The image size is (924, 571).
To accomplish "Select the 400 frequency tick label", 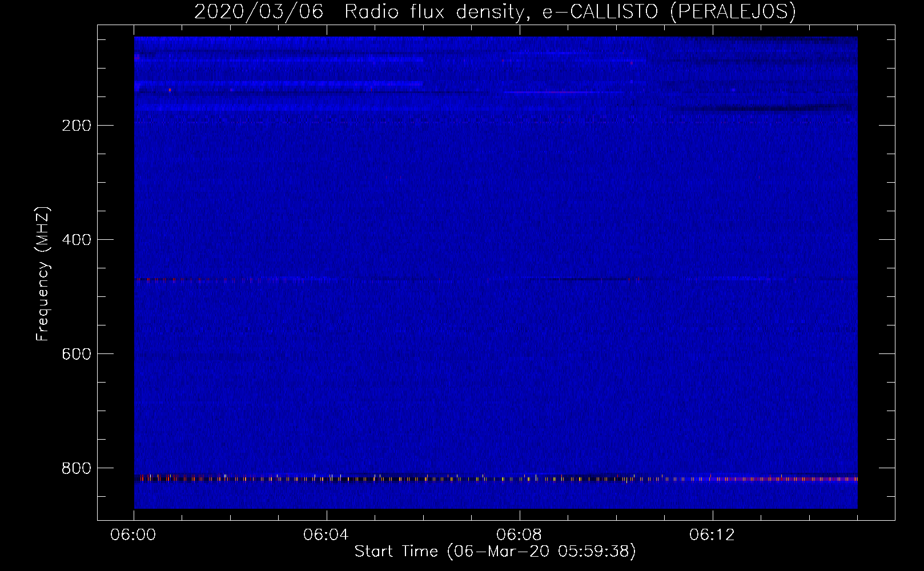I will (x=76, y=240).
